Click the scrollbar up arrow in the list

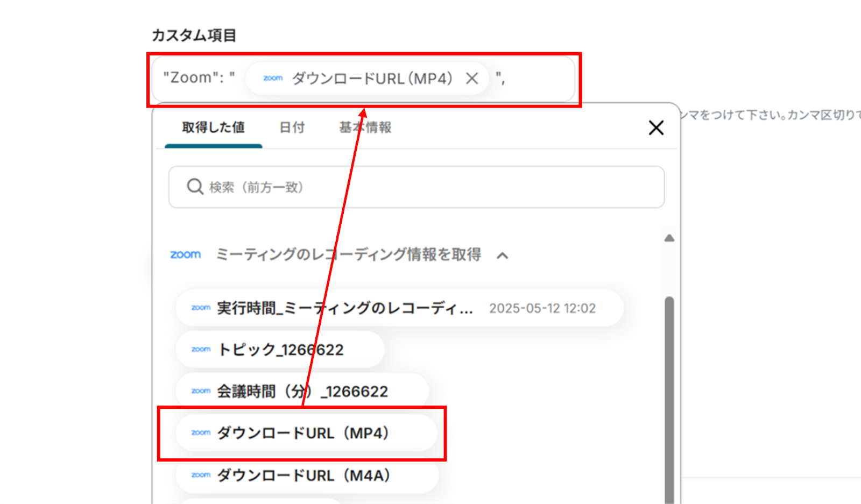tap(669, 238)
